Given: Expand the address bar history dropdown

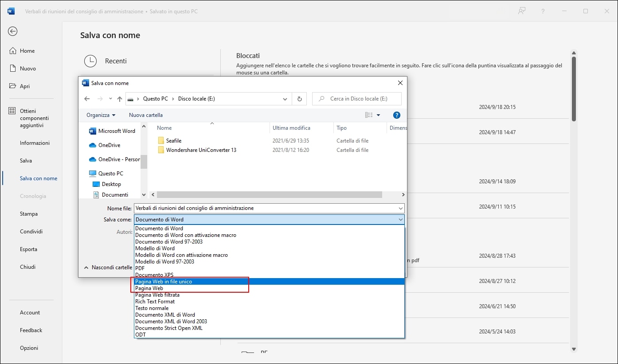Looking at the screenshot, I should (x=286, y=99).
